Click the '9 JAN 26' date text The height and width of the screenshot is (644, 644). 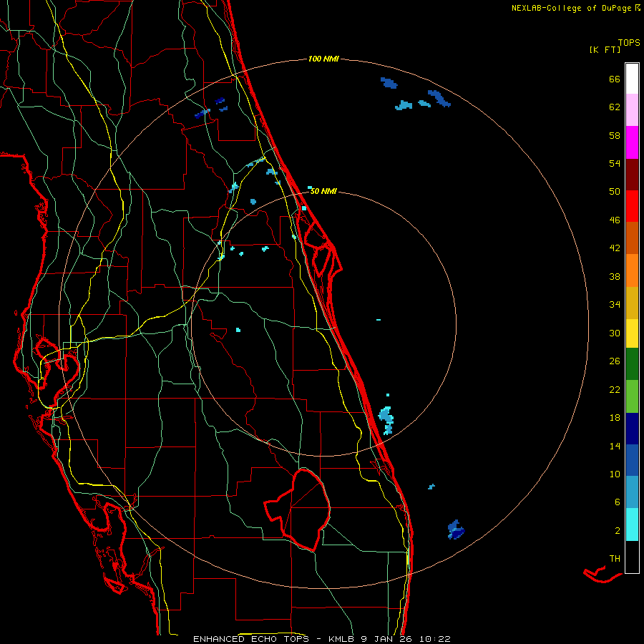386,639
